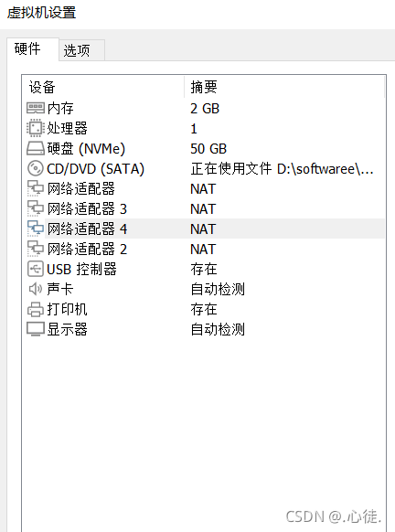The image size is (395, 532).
Task: Select the 内存 device row label
Action: point(60,109)
